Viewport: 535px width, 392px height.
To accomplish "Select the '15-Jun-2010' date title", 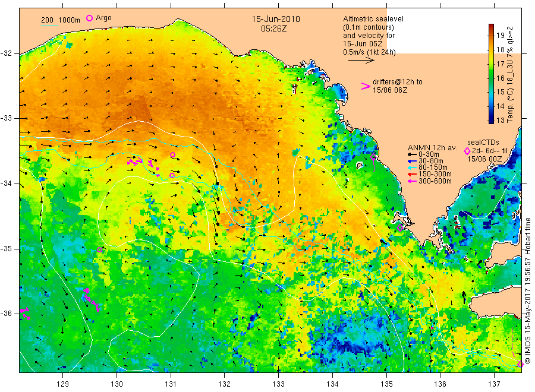I will coord(276,19).
